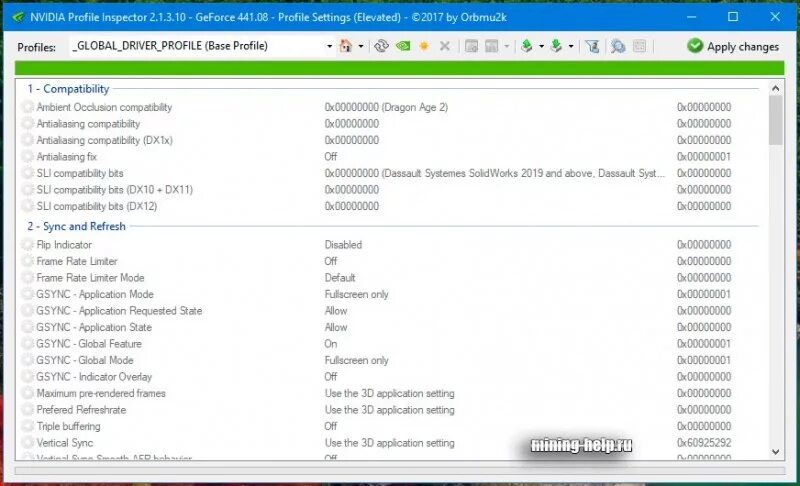The image size is (800, 486).
Task: Click the home icon to load the base profile
Action: (x=345, y=46)
